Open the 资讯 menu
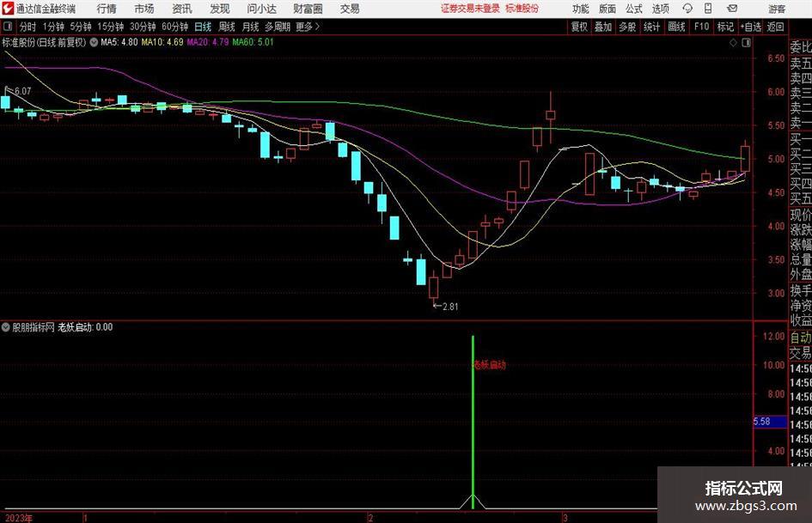 182,9
